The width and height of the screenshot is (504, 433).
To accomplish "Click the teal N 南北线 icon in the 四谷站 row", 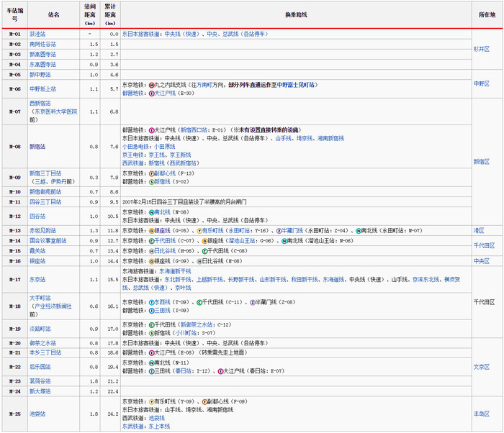I will [x=152, y=213].
